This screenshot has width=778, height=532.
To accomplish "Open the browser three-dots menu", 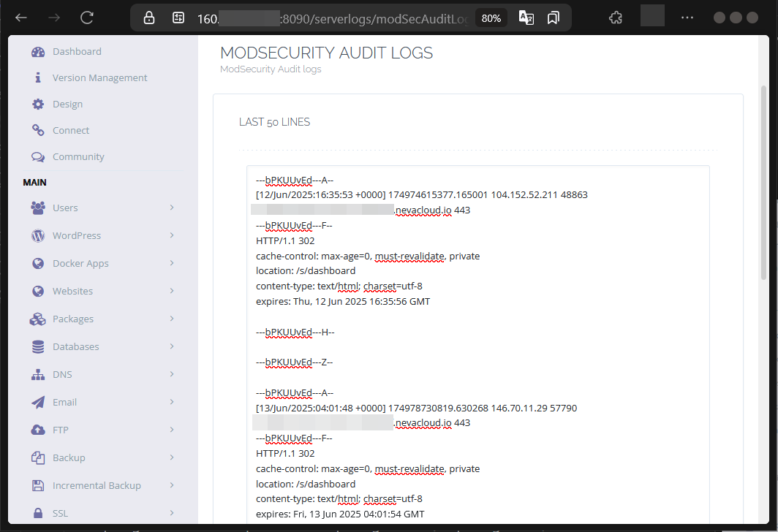I will [x=687, y=18].
